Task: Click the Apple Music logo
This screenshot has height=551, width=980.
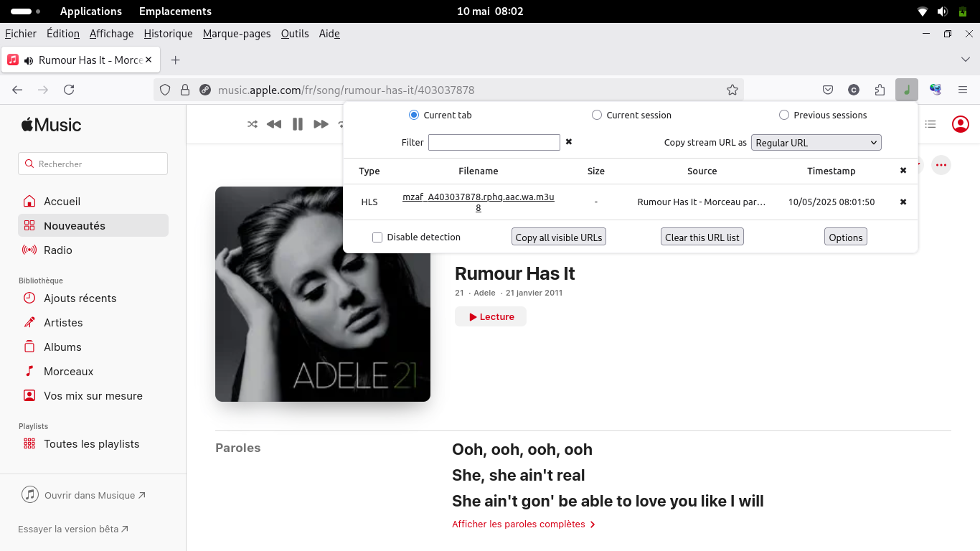Action: tap(51, 125)
